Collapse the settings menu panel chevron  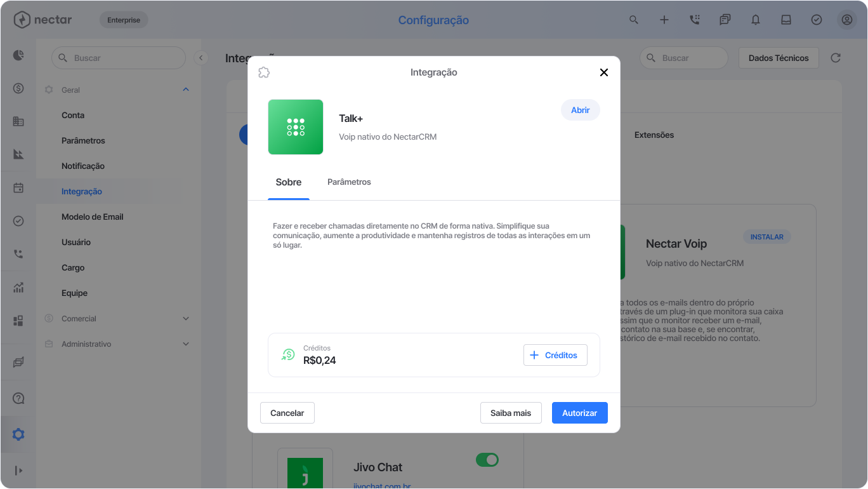click(x=201, y=58)
